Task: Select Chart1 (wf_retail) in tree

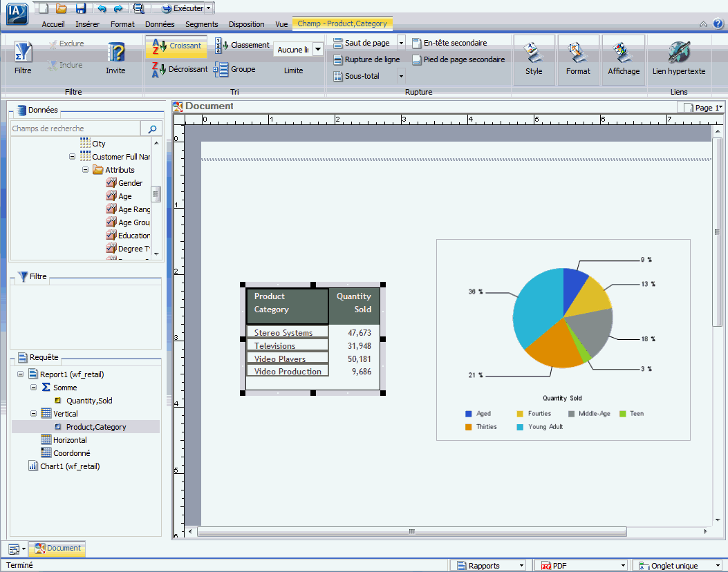Action: point(64,466)
